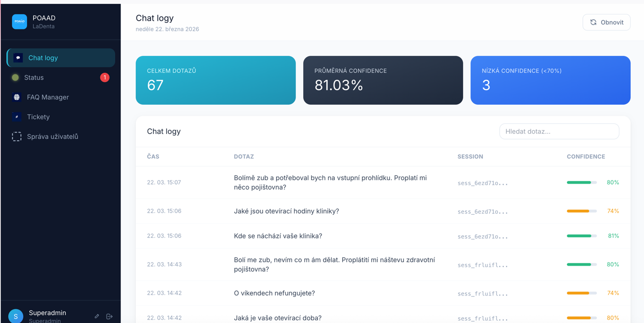Click the pencil edit profile icon
Screen dimensions: 644x323
[x=97, y=316]
